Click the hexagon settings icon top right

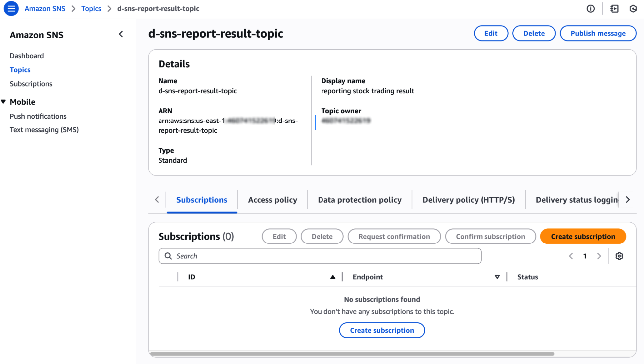click(x=633, y=9)
